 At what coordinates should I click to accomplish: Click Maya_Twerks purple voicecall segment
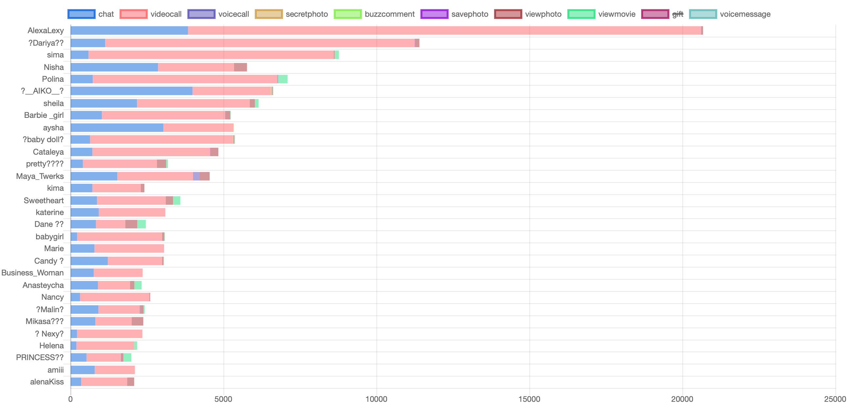(x=196, y=176)
